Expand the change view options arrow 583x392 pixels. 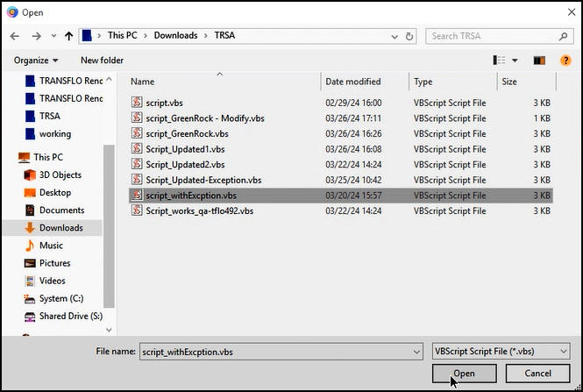[x=515, y=60]
